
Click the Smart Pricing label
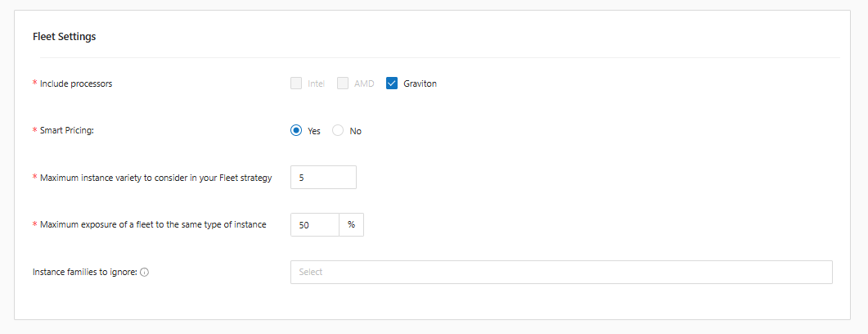67,131
